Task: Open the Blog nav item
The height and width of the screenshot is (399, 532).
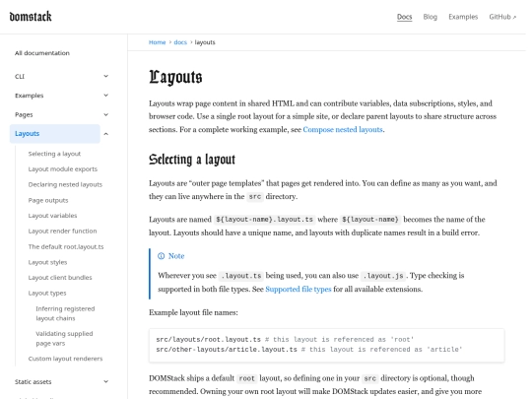Action: click(430, 17)
